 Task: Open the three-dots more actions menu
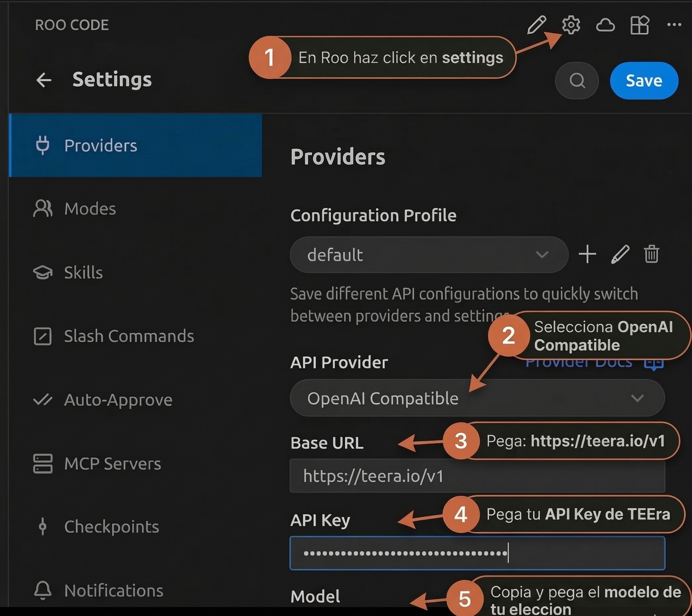(674, 25)
